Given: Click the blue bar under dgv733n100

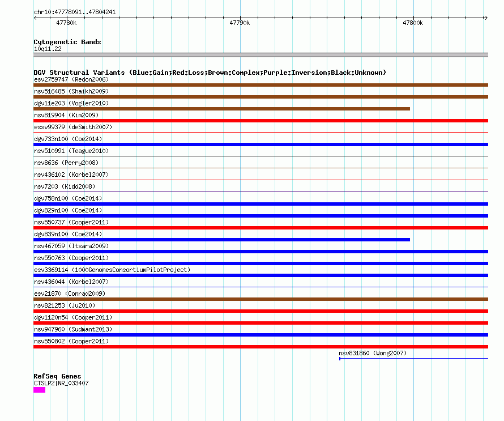Looking at the screenshot, I should click(x=260, y=144).
